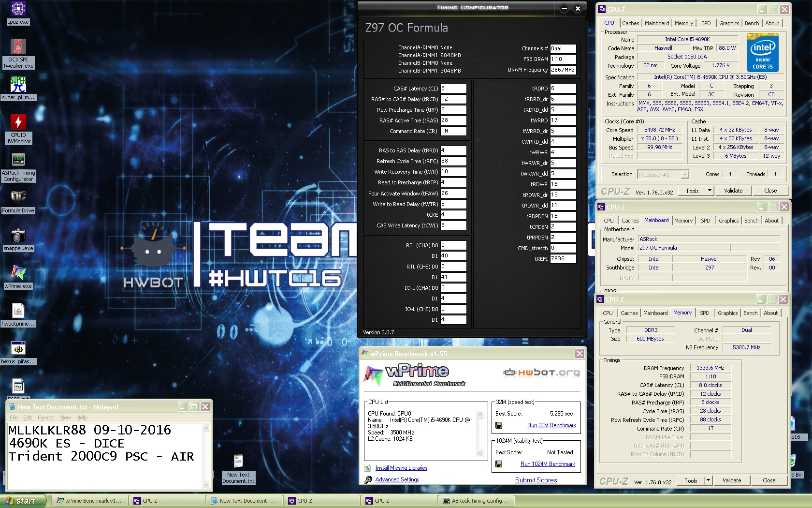Open Tools dropdown arrow in top CPU-Z window
Image resolution: width=812 pixels, height=508 pixels.
[x=710, y=191]
